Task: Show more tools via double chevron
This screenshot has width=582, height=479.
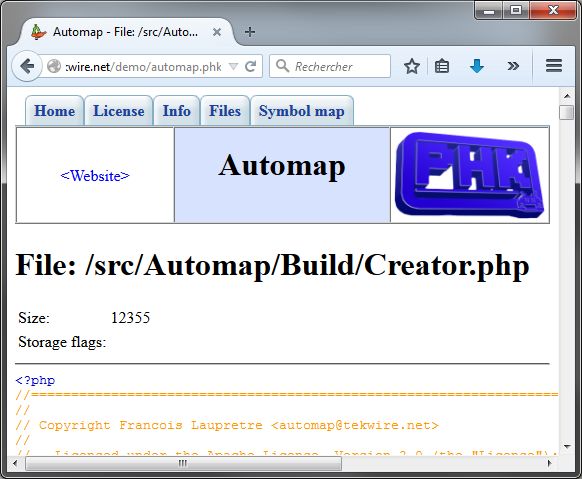Action: click(x=513, y=66)
